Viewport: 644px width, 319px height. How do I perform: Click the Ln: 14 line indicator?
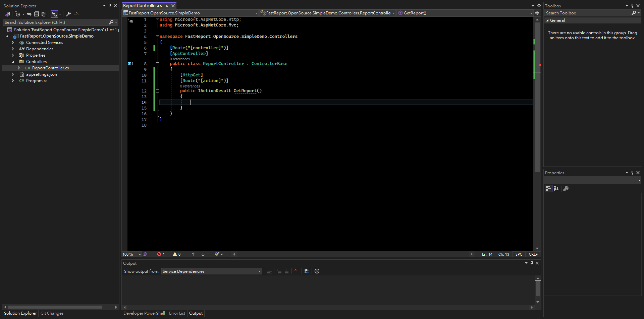[487, 254]
